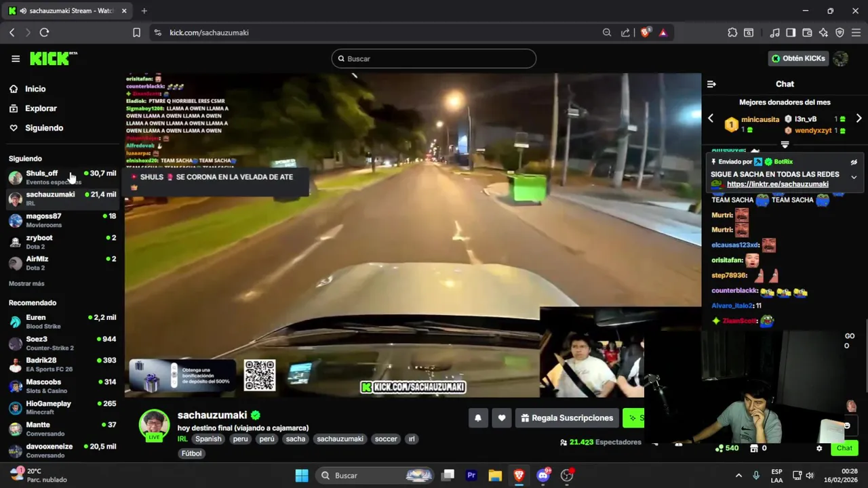Collapse the pinned message chevron
The image size is (868, 488).
coord(854,177)
